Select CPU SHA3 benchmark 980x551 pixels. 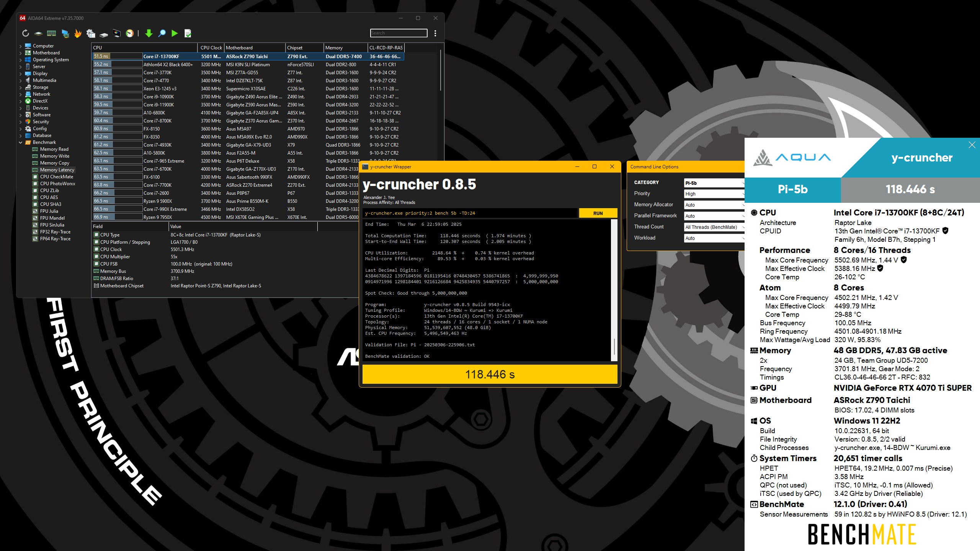coord(51,204)
